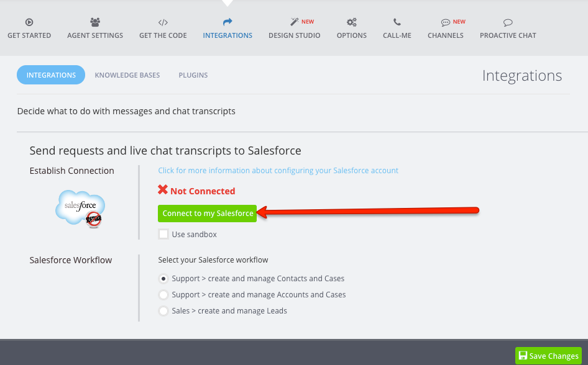Click the Options gears icon
Screen dimensions: 588x365
[x=352, y=22]
